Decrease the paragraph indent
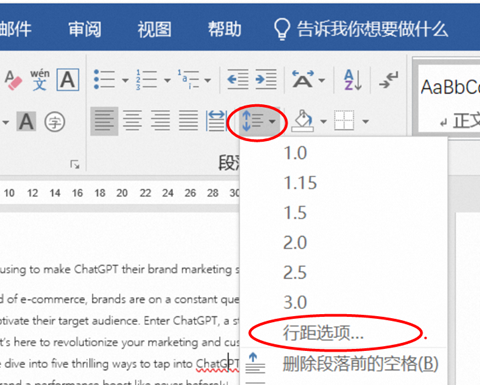This screenshot has width=480, height=385. (237, 79)
